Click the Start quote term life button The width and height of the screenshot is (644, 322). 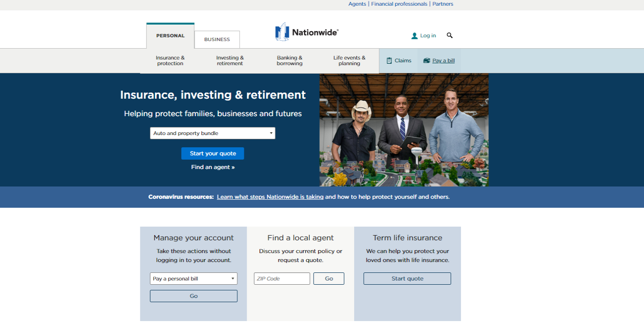[407, 279]
